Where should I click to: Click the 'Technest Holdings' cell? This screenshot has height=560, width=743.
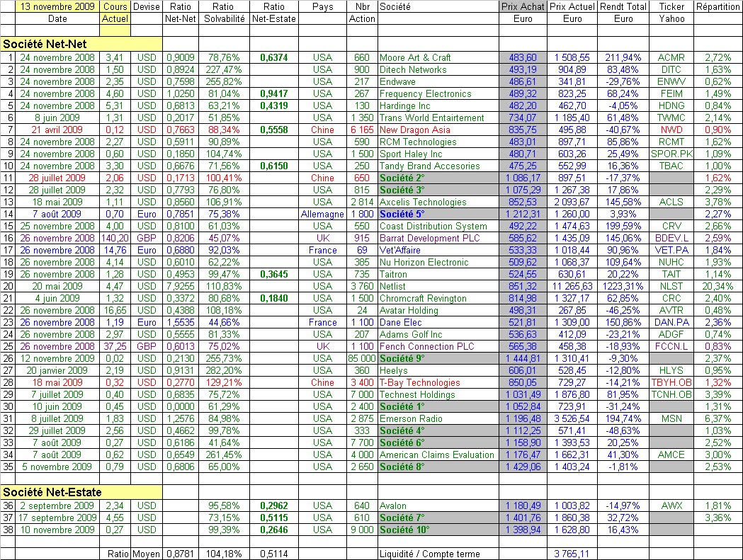coord(438,394)
